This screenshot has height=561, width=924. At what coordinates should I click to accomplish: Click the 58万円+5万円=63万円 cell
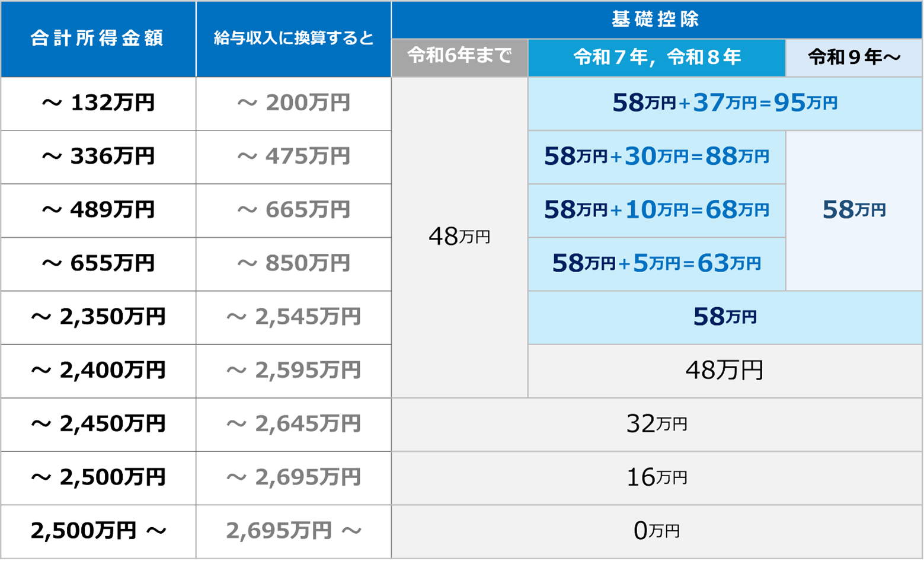pyautogui.click(x=657, y=264)
